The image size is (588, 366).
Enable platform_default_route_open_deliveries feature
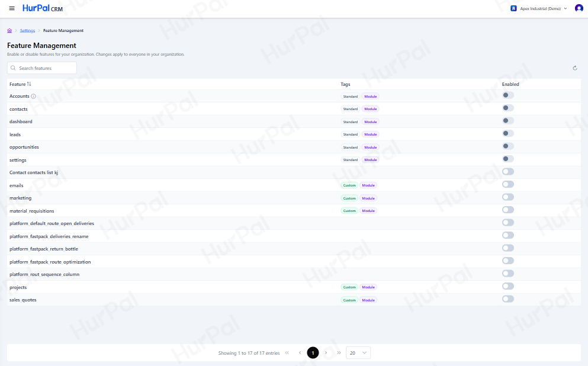point(508,223)
